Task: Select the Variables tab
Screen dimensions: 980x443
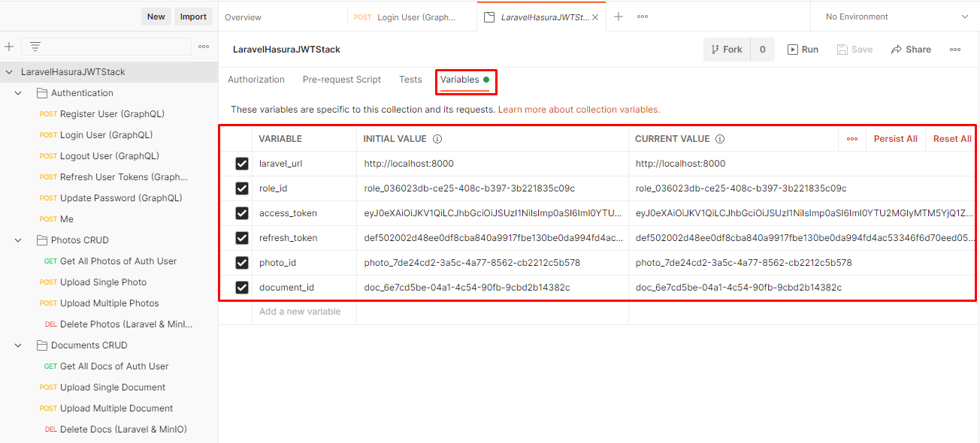Action: click(x=464, y=80)
